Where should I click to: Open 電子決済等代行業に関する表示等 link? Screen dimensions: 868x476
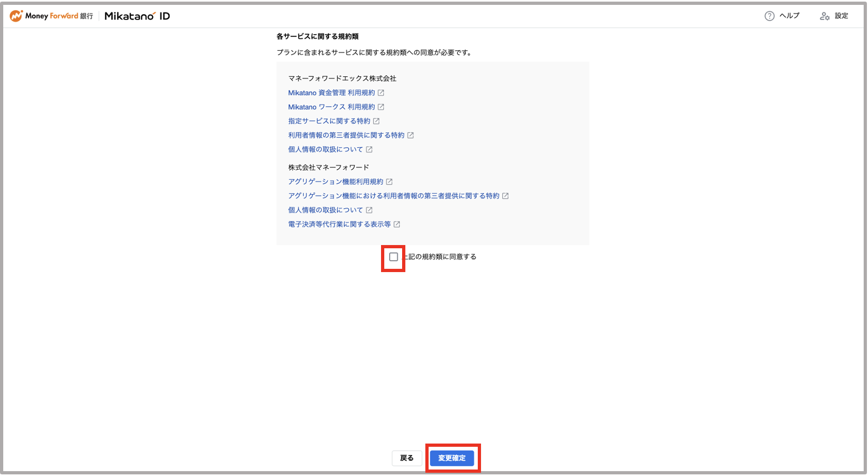[x=339, y=224]
